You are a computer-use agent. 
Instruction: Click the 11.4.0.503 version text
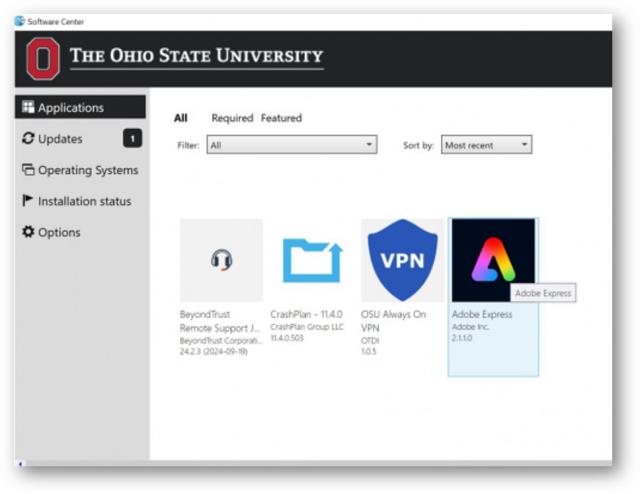point(287,338)
